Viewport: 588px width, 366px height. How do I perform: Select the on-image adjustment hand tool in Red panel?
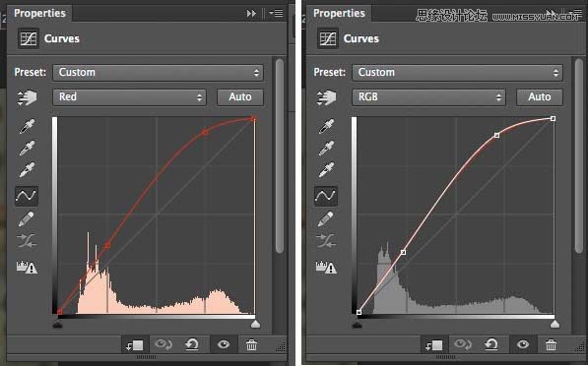pyautogui.click(x=27, y=97)
